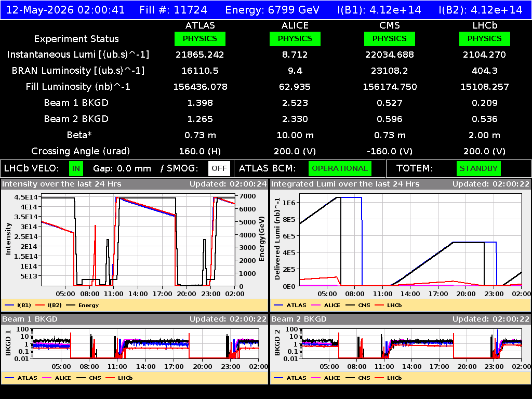Click inside the Beam 1 BKGD plot
The height and width of the screenshot is (399, 532).
click(145, 343)
